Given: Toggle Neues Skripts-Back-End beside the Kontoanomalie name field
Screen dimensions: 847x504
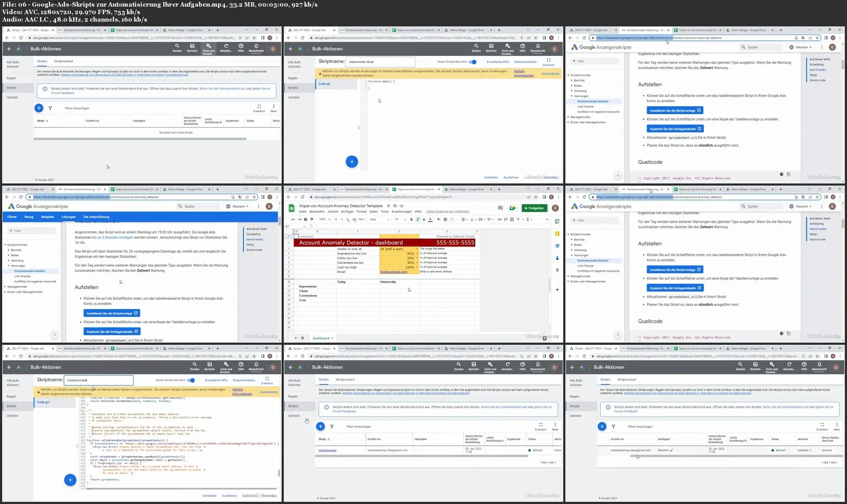Looking at the screenshot, I should click(191, 380).
